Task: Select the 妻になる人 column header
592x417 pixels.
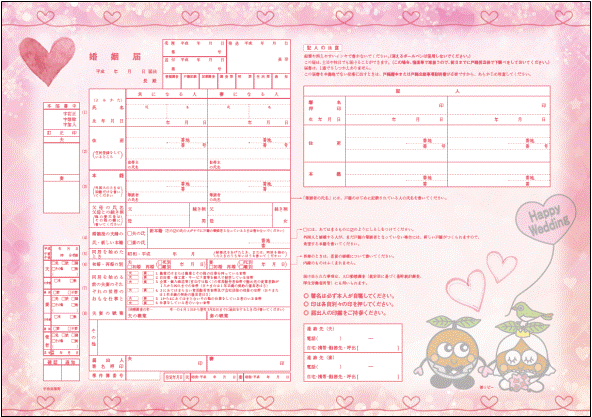Action: point(249,94)
